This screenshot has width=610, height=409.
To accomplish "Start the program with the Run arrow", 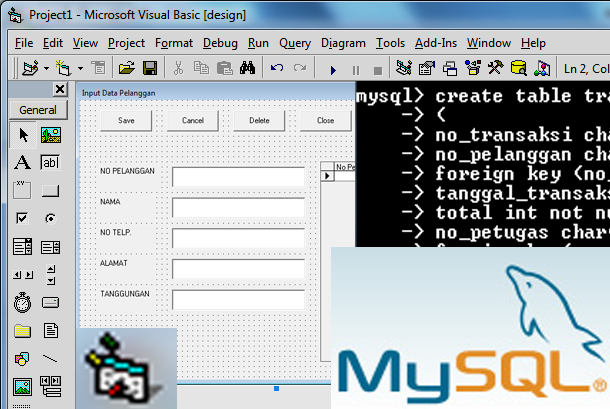I will pos(333,70).
